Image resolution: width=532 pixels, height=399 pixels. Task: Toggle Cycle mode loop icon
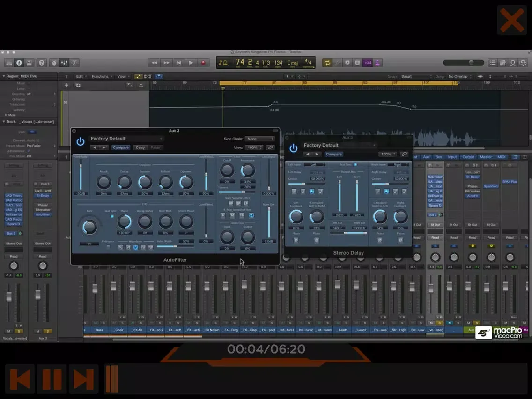[327, 63]
